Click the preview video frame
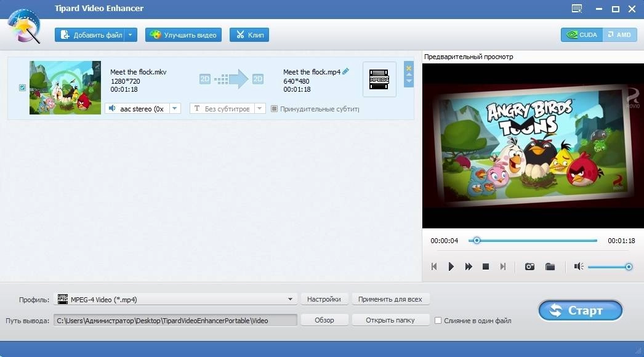 point(533,145)
